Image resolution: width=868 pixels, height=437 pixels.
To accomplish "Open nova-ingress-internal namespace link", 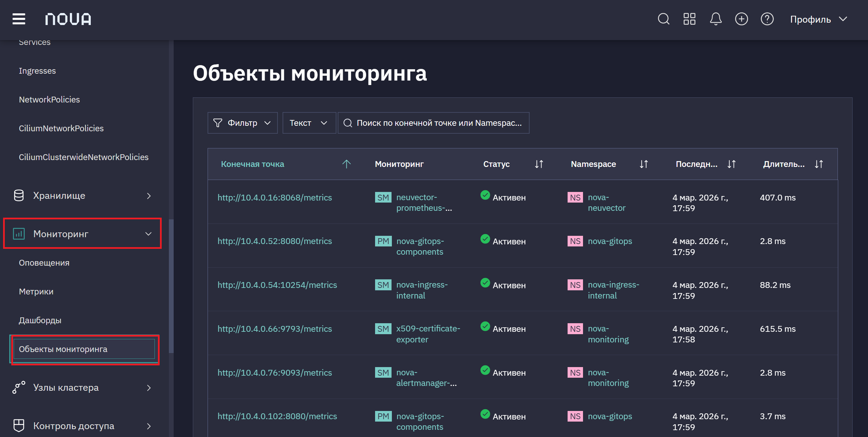I will coord(613,290).
